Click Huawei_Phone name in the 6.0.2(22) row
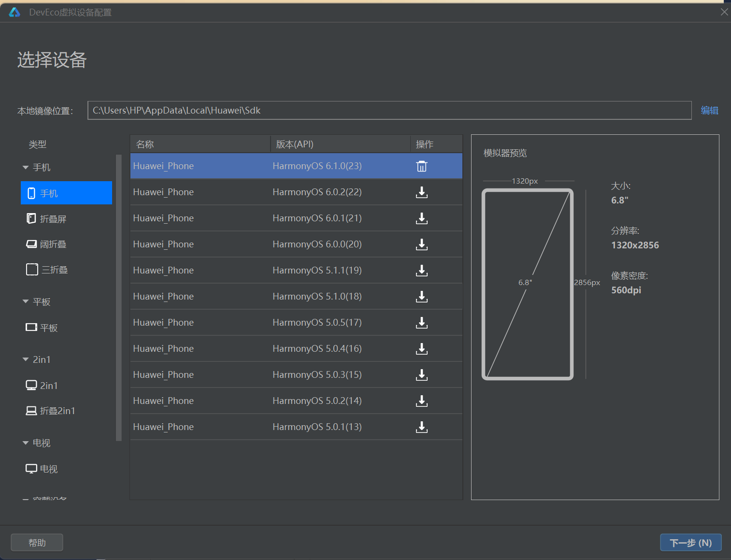The width and height of the screenshot is (731, 560). 163,192
